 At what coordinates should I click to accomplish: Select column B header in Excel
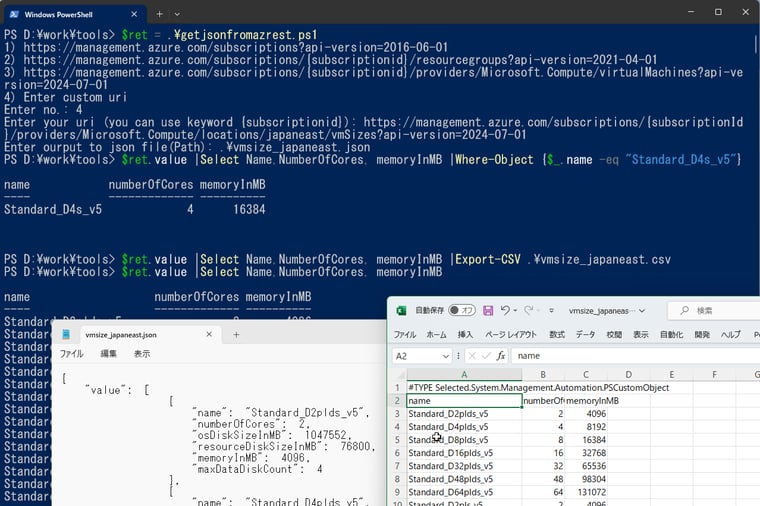[x=543, y=375]
